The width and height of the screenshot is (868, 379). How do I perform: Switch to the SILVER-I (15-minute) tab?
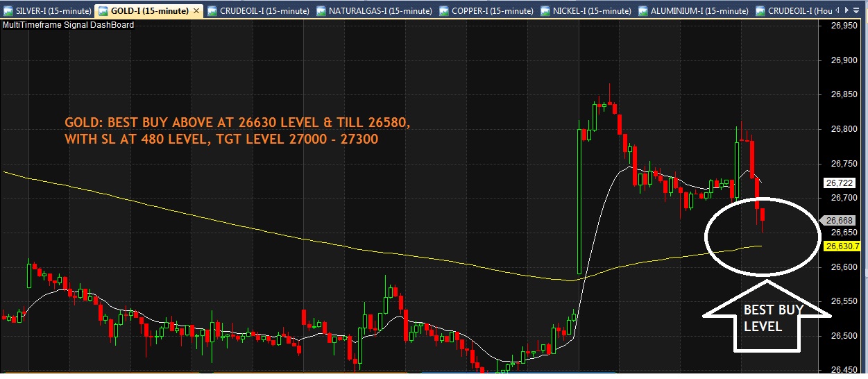(x=46, y=10)
